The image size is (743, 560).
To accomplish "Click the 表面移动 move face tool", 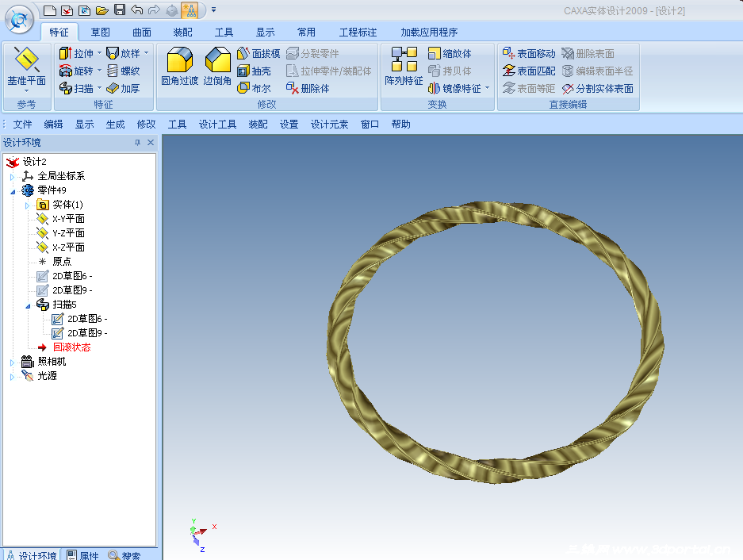I will pos(529,53).
